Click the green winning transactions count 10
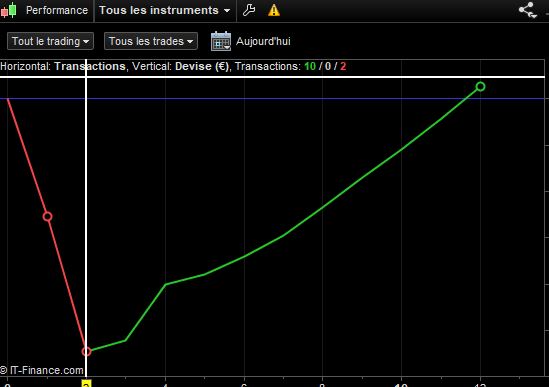 pyautogui.click(x=310, y=66)
